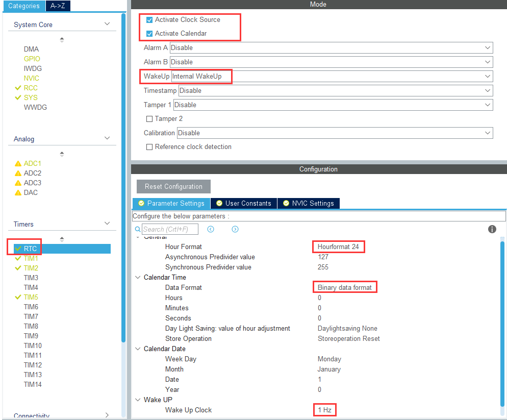
Task: Collapse the Calendar Date group
Action: [138, 349]
